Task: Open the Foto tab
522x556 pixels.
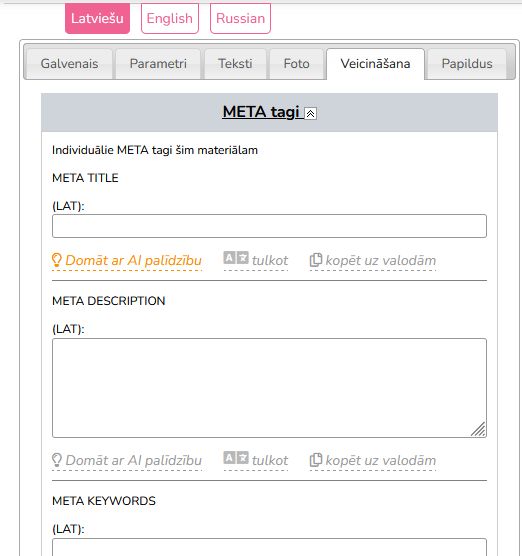Action: 296,64
